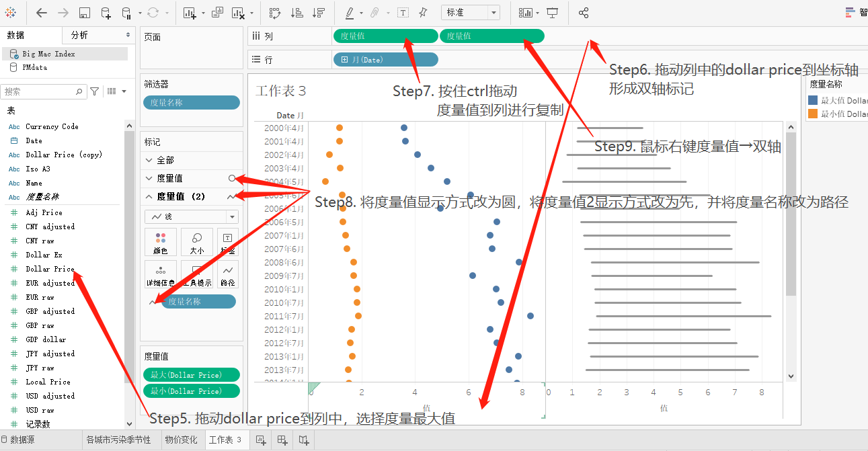This screenshot has width=868, height=451.
Task: Select the Local Price measure field
Action: [x=48, y=382]
